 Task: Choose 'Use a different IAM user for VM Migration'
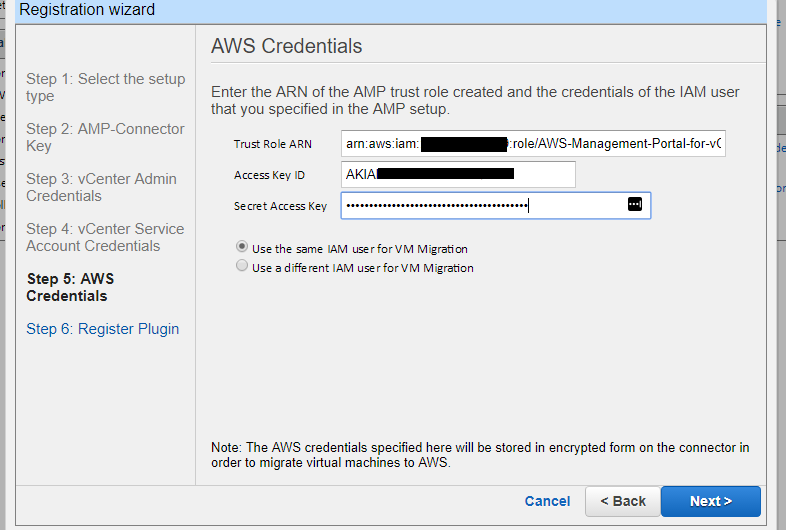click(x=242, y=266)
